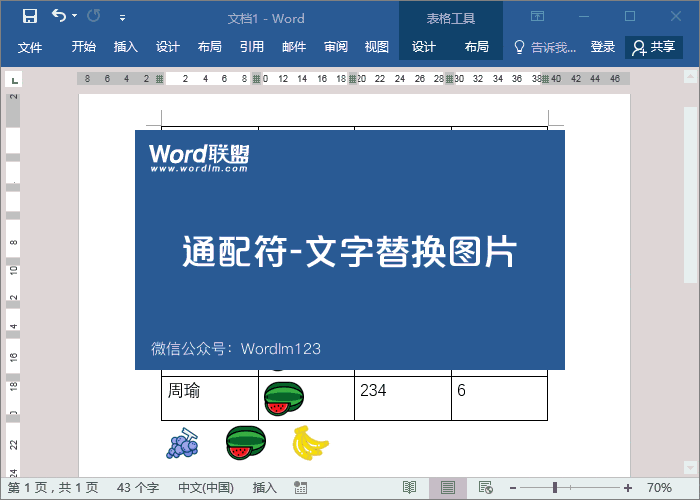Screen dimensions: 700x500
Task: Click the macro recording icon in status bar
Action: pyautogui.click(x=300, y=488)
